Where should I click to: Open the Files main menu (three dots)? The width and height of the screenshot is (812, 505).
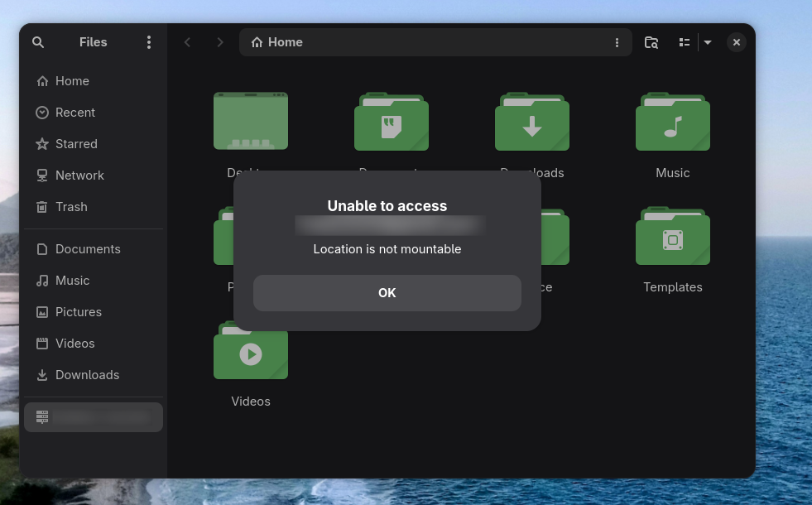(149, 42)
